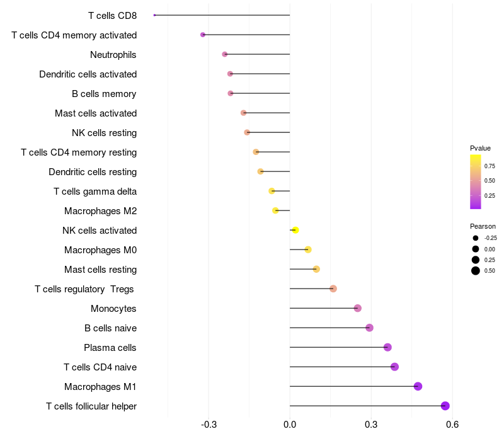Select the Macrophages M1 lollipop dot
Screen dimensions: 504x441
click(x=418, y=386)
